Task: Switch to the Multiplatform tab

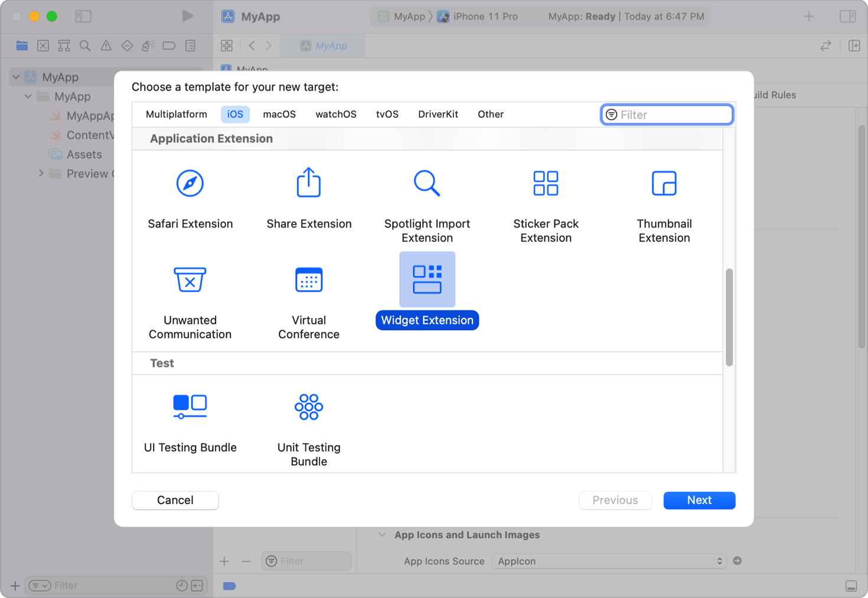Action: click(x=177, y=114)
